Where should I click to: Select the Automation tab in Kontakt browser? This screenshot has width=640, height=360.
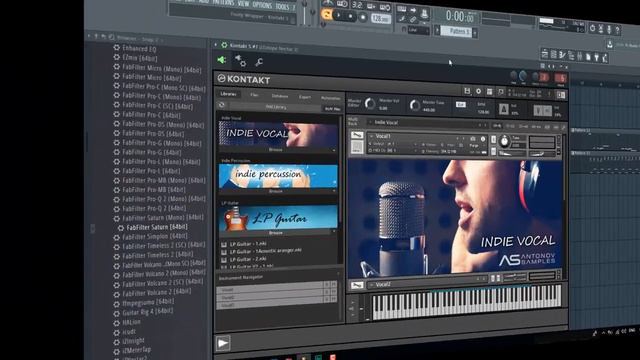point(331,98)
